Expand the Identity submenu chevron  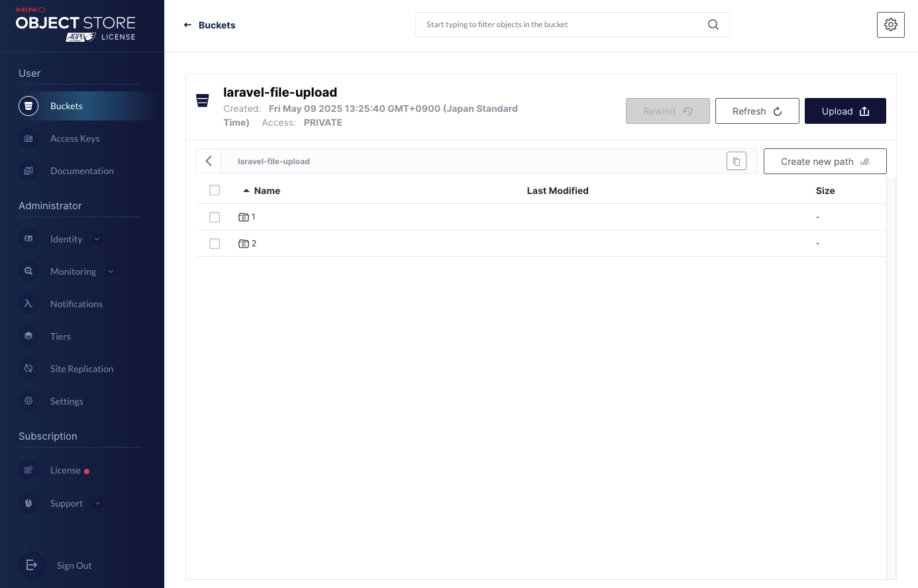[x=97, y=239]
